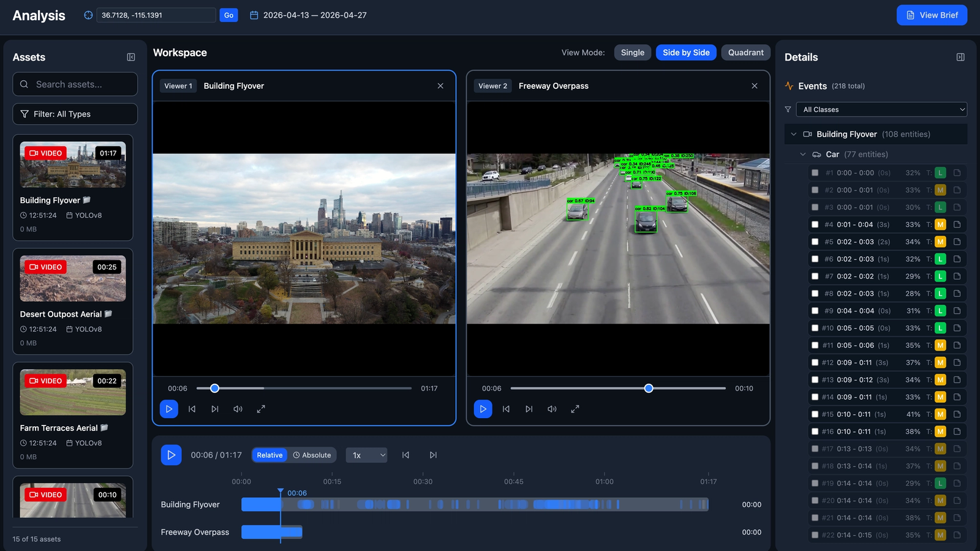Click threat level L badge on event #7
Viewport: 980px width, 551px height.
(x=940, y=276)
